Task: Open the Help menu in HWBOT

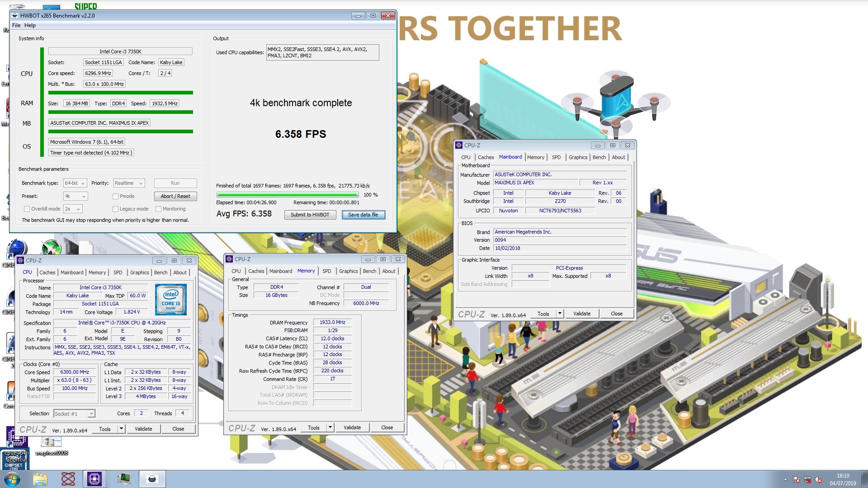Action: [x=30, y=25]
